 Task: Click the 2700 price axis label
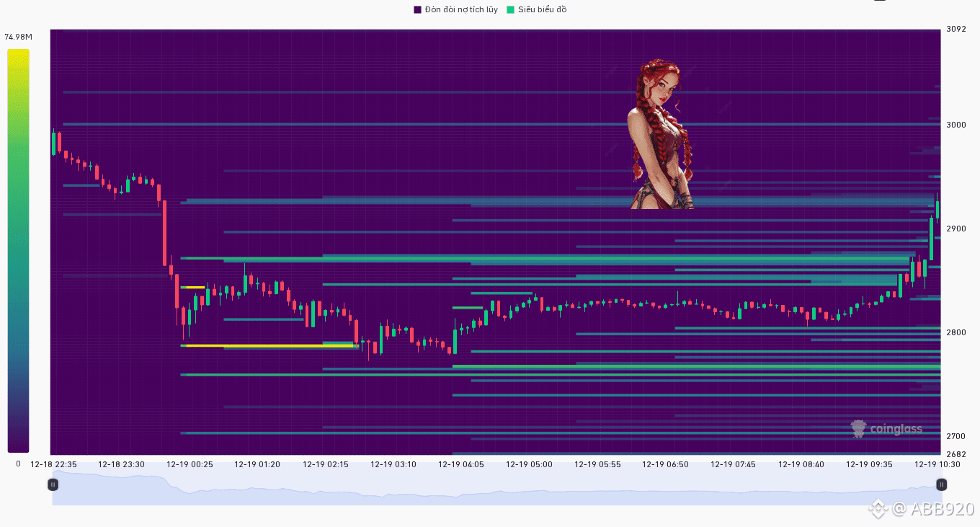click(955, 436)
